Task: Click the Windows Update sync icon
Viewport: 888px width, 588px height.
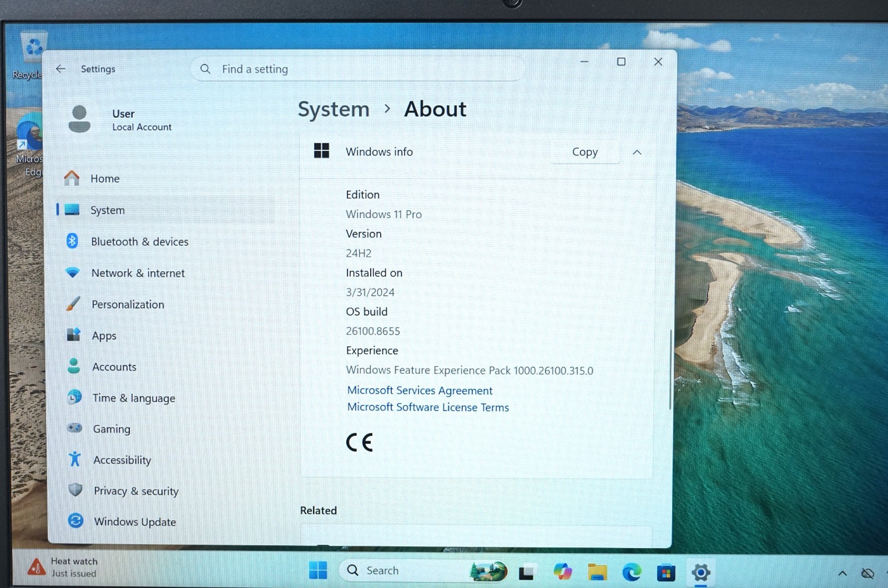Action: click(75, 520)
